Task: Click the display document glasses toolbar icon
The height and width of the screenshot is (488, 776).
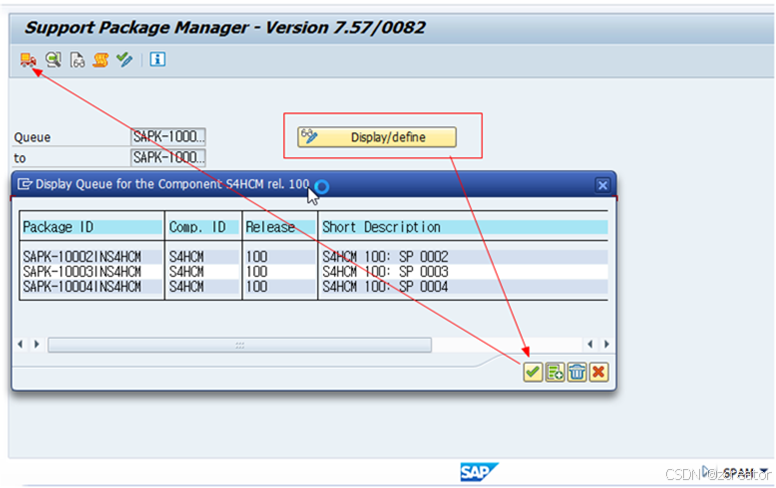Action: coord(77,60)
